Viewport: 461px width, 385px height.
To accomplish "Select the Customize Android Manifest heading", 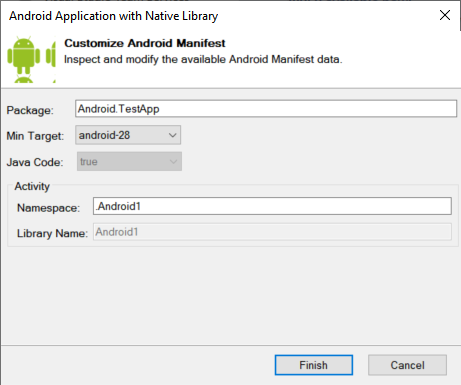I will (145, 43).
